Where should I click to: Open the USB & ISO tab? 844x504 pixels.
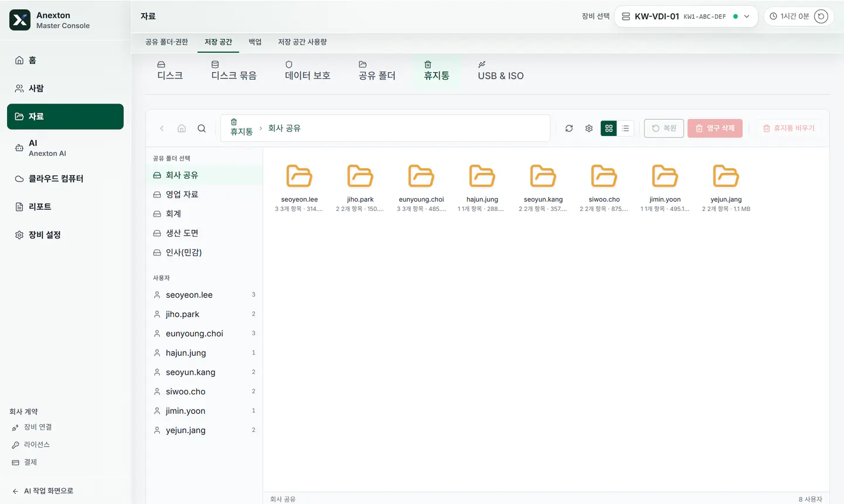coord(501,70)
